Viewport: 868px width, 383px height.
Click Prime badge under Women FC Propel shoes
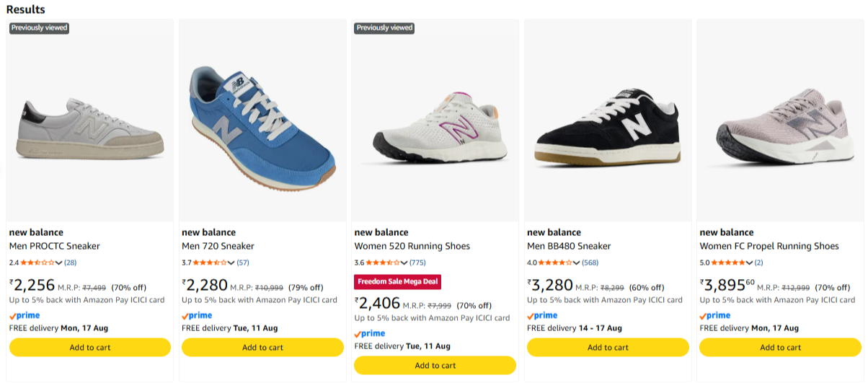(x=715, y=315)
